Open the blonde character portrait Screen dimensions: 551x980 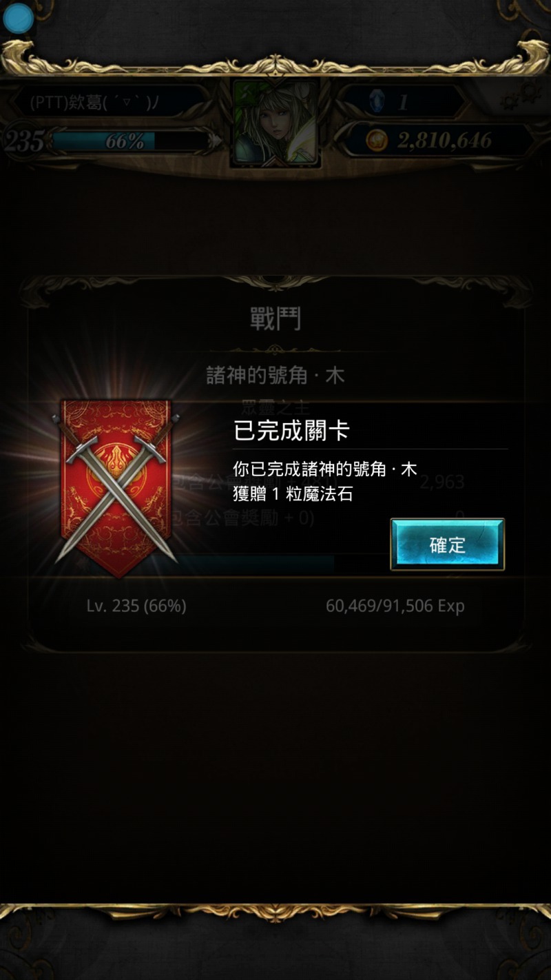click(x=275, y=123)
